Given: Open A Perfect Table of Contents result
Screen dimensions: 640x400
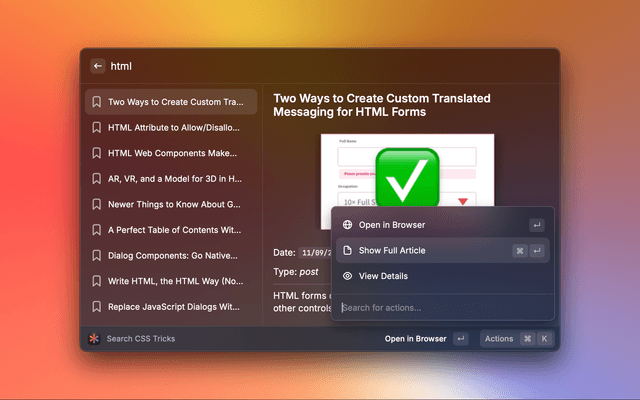Looking at the screenshot, I should coord(173,230).
